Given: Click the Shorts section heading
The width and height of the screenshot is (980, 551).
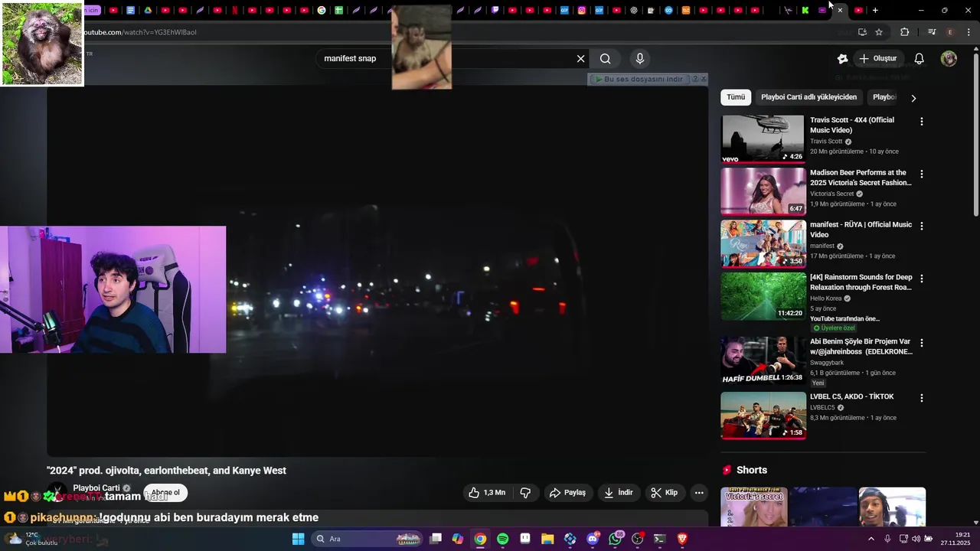Looking at the screenshot, I should click(751, 470).
